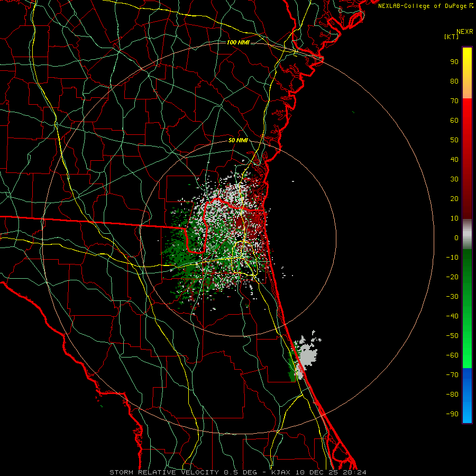This screenshot has width=476, height=476.
Task: Click the -70 value on velocity scale
Action: (452, 375)
